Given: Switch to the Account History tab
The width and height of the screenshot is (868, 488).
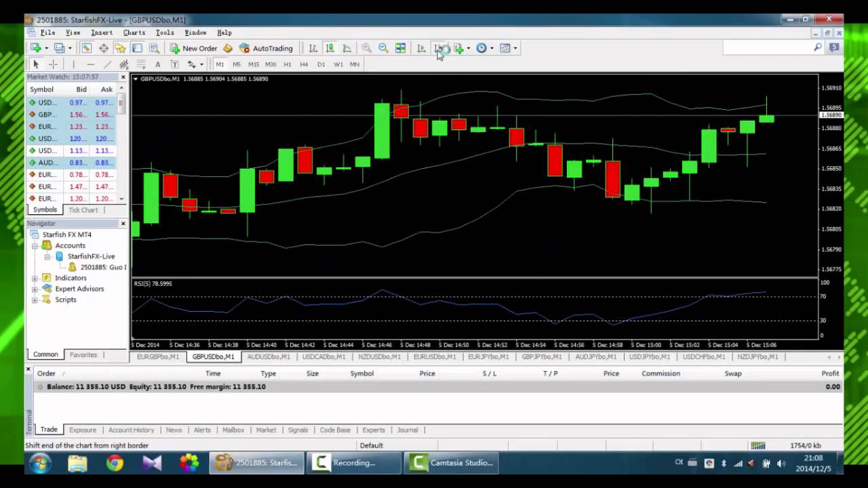Looking at the screenshot, I should tap(131, 430).
